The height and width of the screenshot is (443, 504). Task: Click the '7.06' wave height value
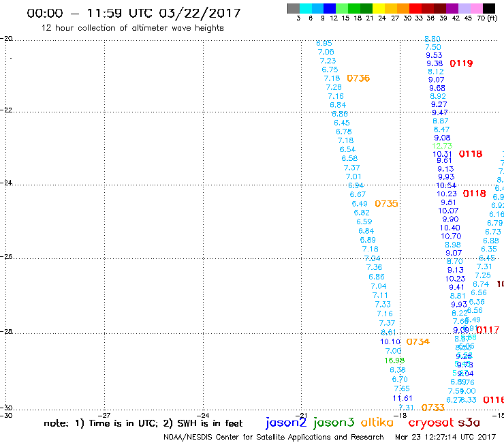click(326, 52)
